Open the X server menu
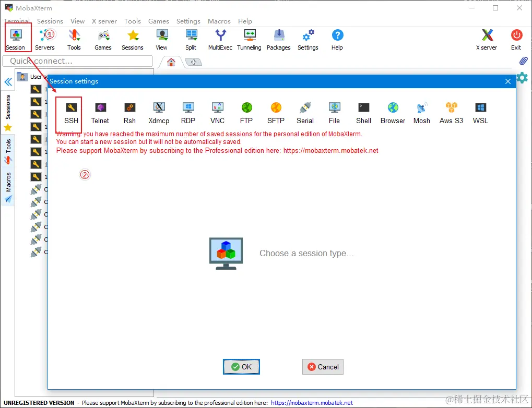 coord(104,21)
